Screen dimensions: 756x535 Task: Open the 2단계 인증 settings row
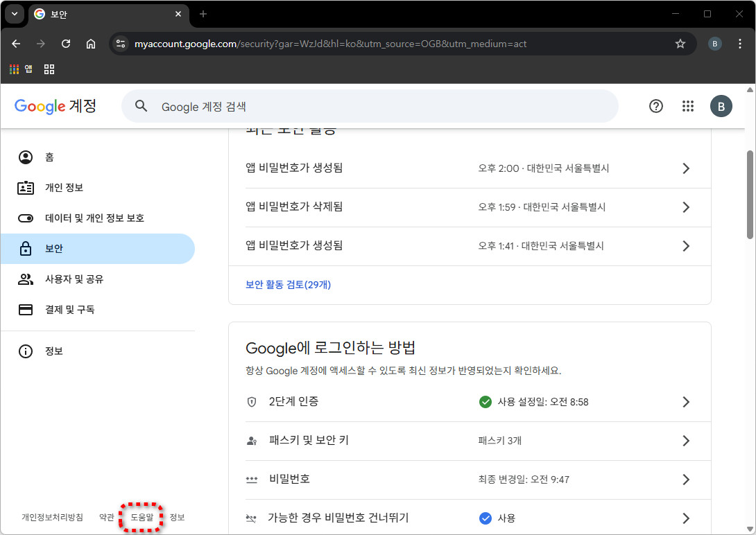click(470, 402)
